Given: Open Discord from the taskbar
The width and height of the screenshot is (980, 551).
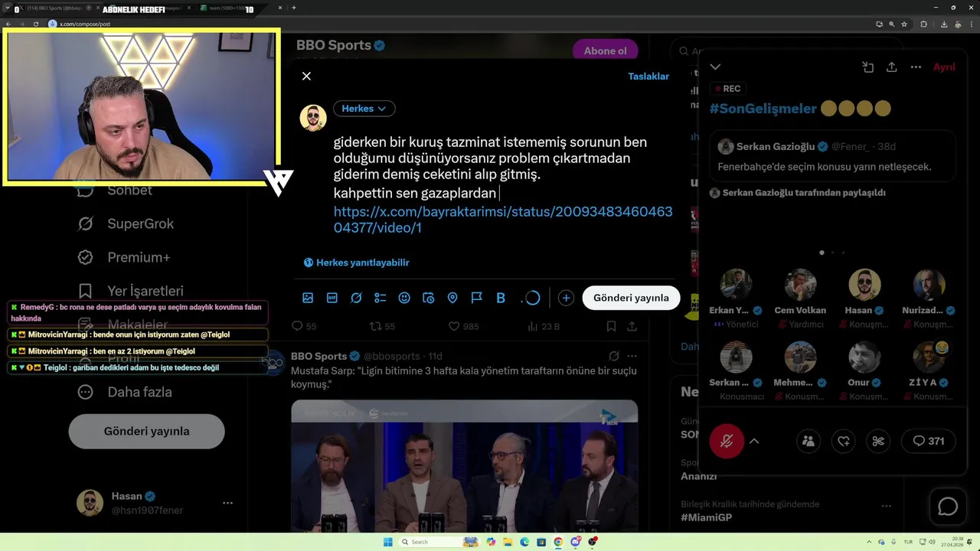Looking at the screenshot, I should coord(576,542).
